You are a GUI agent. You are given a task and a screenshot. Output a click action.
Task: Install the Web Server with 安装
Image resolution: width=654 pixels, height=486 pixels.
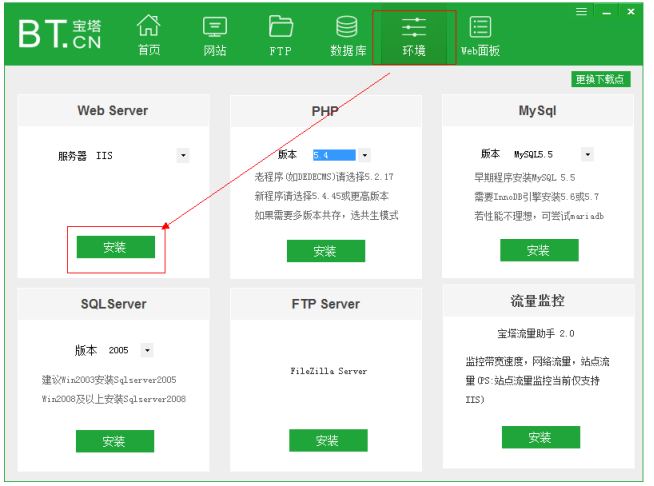tap(116, 247)
